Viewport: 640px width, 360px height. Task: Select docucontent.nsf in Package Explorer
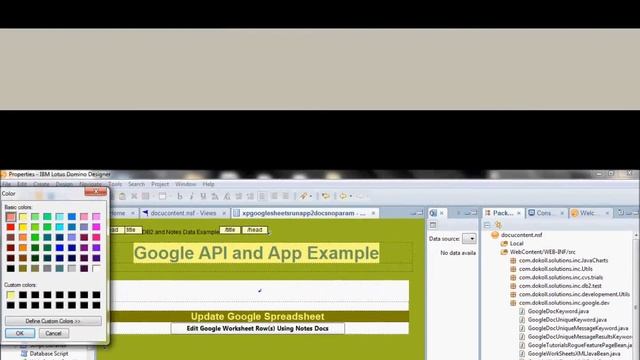522,235
